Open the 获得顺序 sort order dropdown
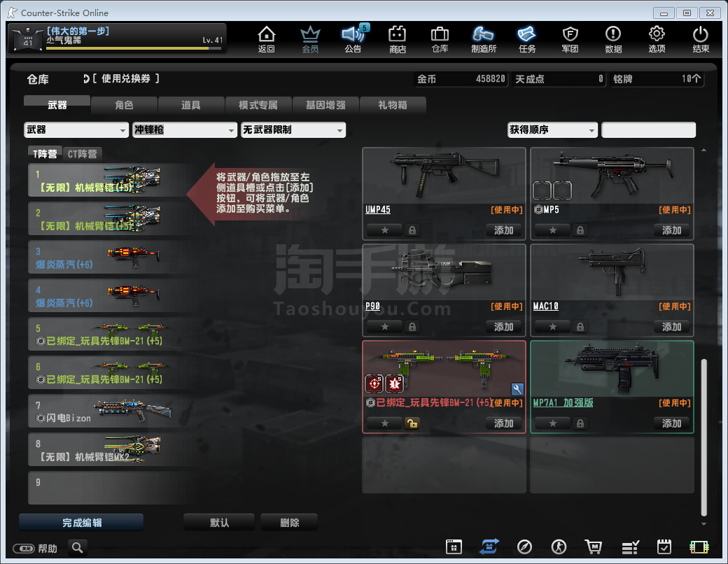 point(552,130)
